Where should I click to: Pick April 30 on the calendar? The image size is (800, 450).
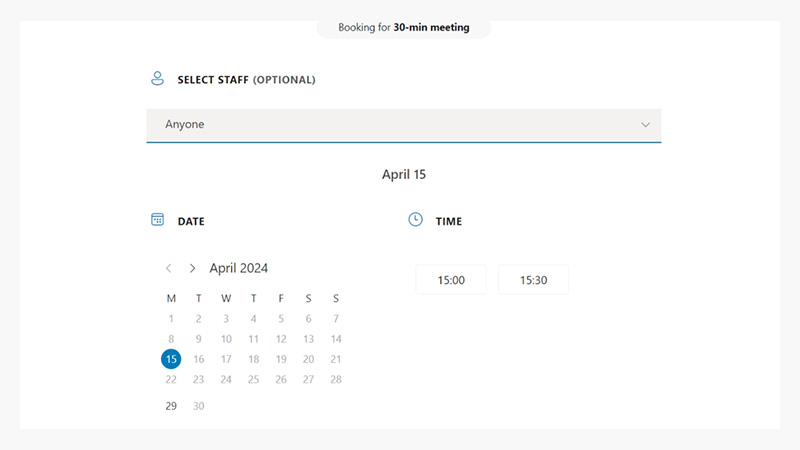199,406
